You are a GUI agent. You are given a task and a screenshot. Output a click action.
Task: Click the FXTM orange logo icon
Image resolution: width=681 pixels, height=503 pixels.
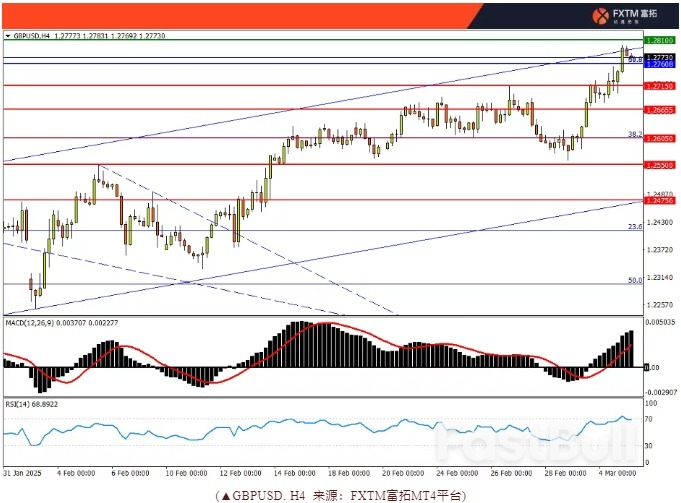[x=601, y=15]
